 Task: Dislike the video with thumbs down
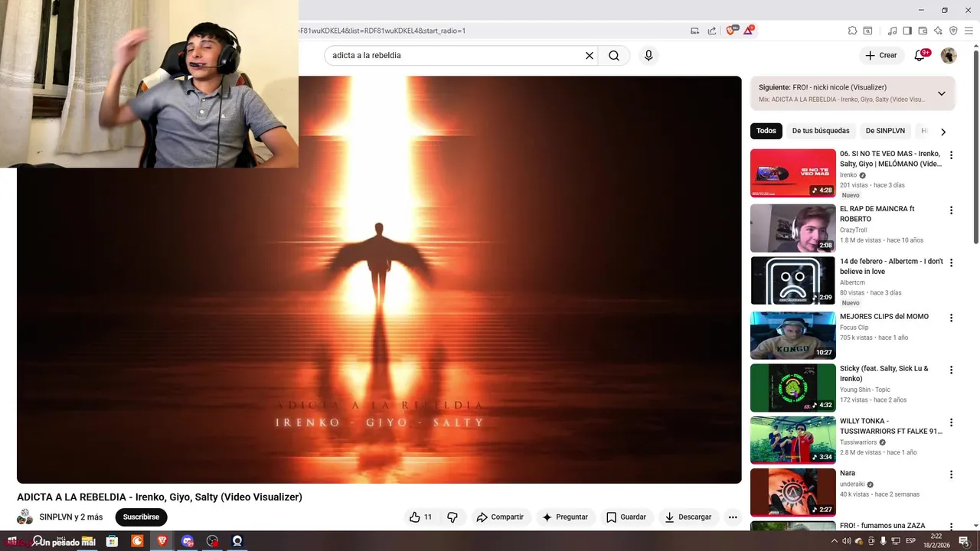(452, 517)
